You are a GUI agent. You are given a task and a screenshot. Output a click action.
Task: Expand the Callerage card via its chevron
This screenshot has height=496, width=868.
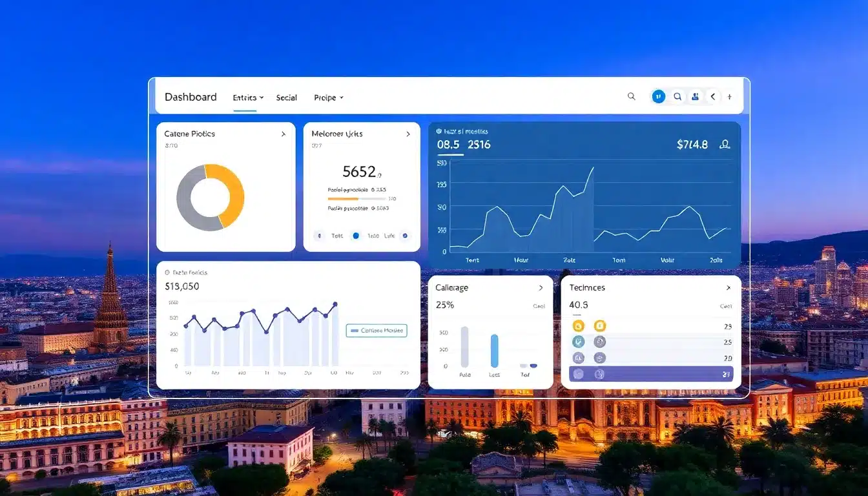(541, 288)
